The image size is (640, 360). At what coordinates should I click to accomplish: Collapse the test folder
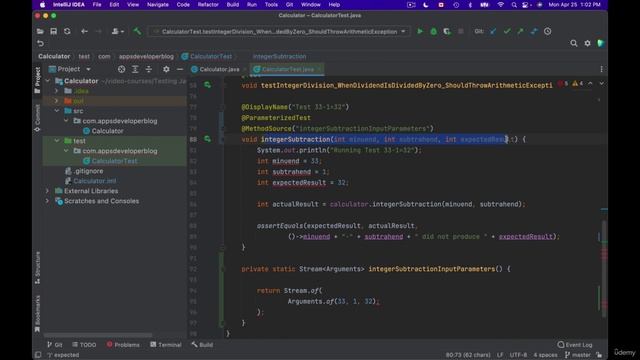[57, 141]
